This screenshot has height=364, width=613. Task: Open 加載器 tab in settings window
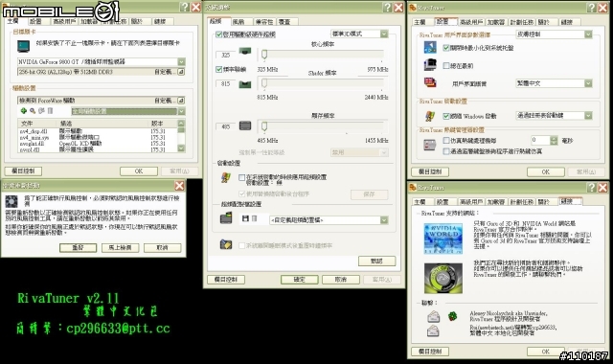pos(496,22)
